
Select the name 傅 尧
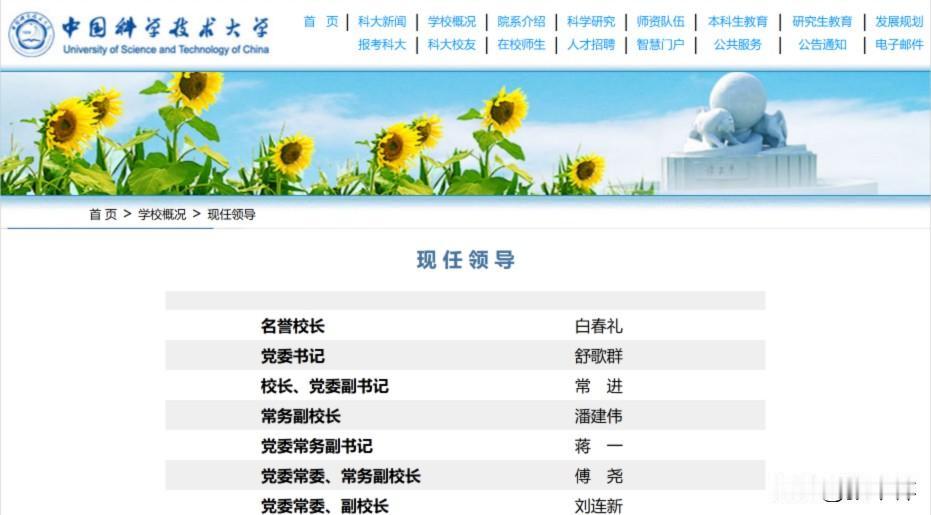pyautogui.click(x=598, y=476)
